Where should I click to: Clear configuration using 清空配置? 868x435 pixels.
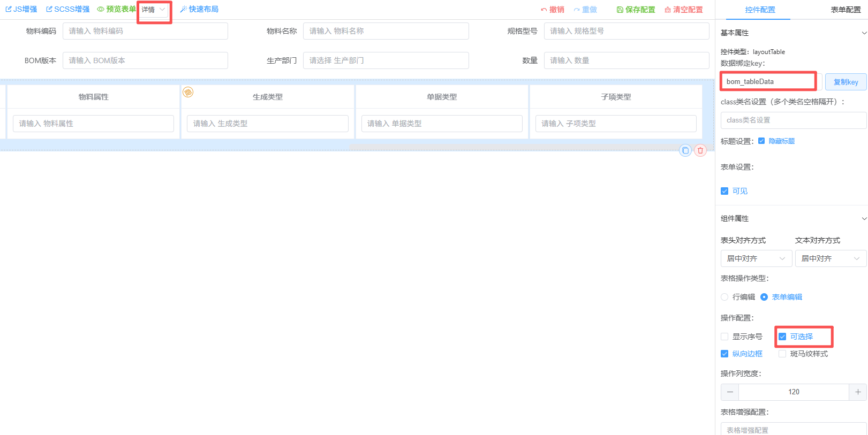pos(683,10)
